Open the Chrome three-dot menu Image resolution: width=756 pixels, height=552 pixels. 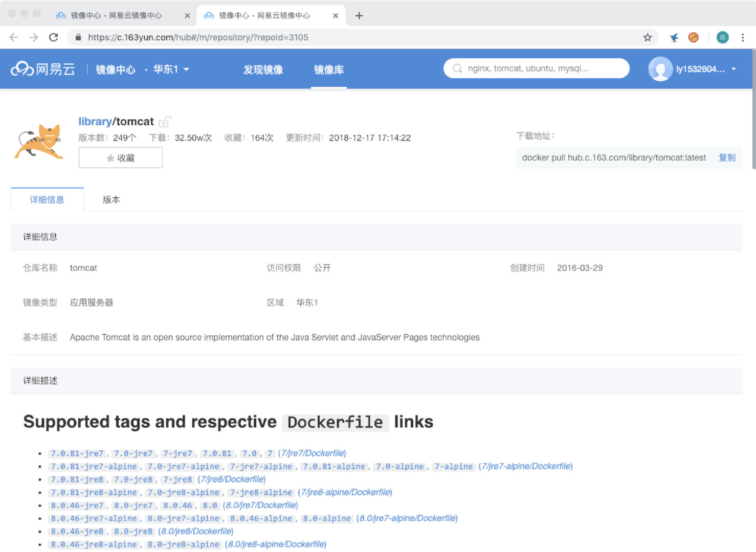743,37
